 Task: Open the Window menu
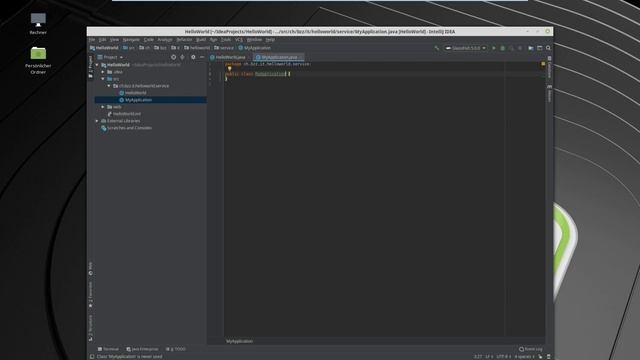click(254, 40)
